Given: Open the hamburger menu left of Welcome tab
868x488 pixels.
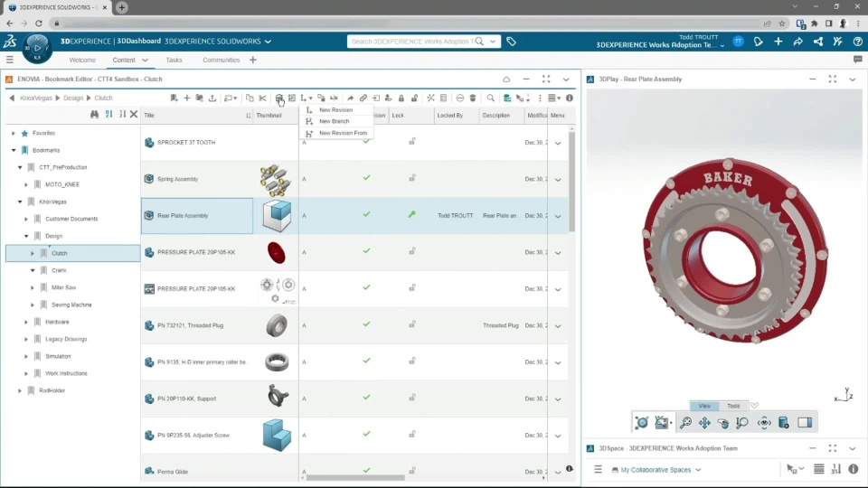Looking at the screenshot, I should coord(9,60).
